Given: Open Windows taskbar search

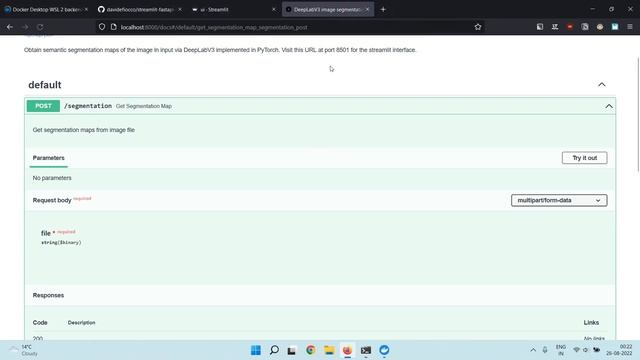Looking at the screenshot, I should coord(274,350).
